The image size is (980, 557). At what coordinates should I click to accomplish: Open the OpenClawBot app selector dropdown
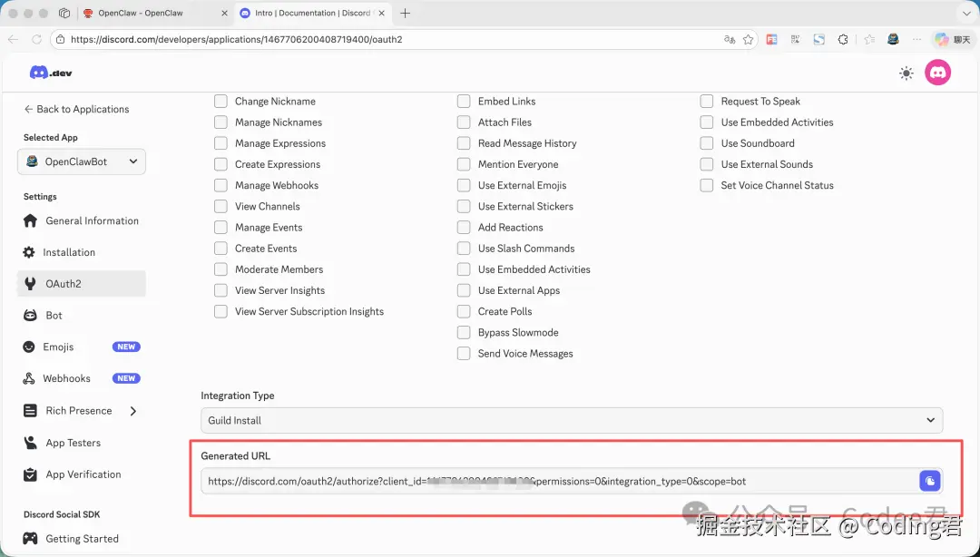[82, 161]
